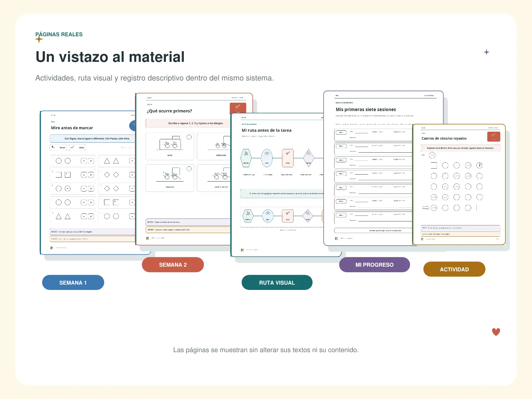Click the PAUSA tag on the Semana 1 page
Screen dimensions: 532x399
click(59, 147)
